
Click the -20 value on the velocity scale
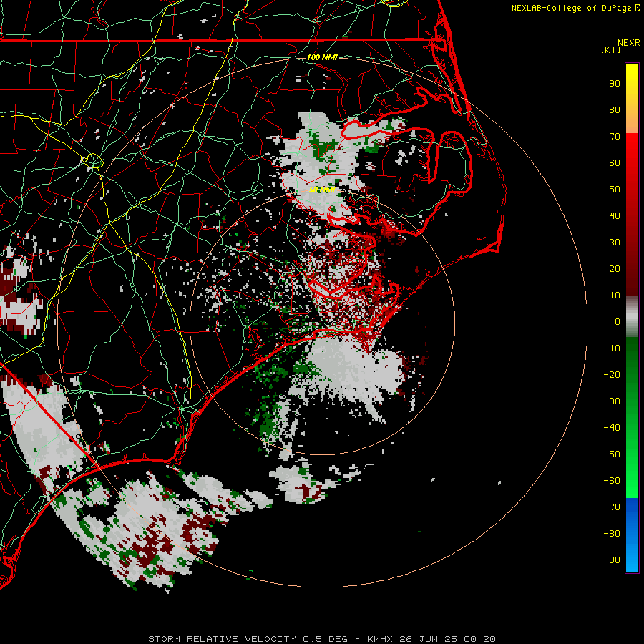(x=612, y=374)
